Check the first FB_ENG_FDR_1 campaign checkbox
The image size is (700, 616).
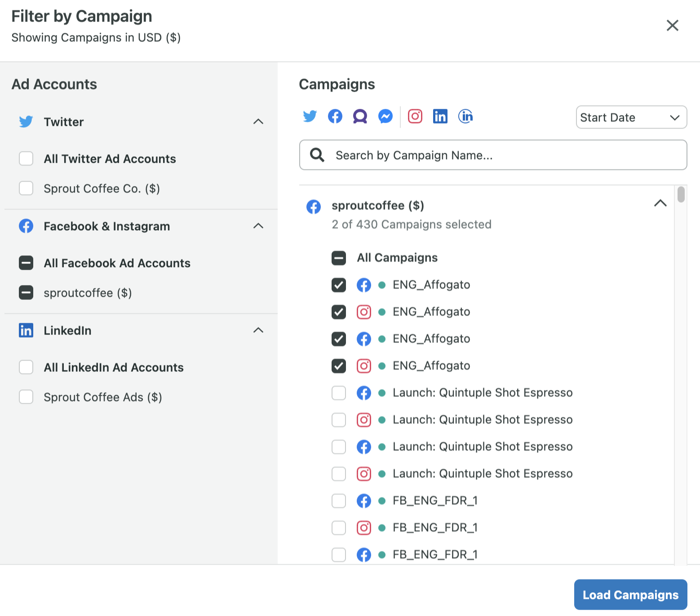coord(339,501)
